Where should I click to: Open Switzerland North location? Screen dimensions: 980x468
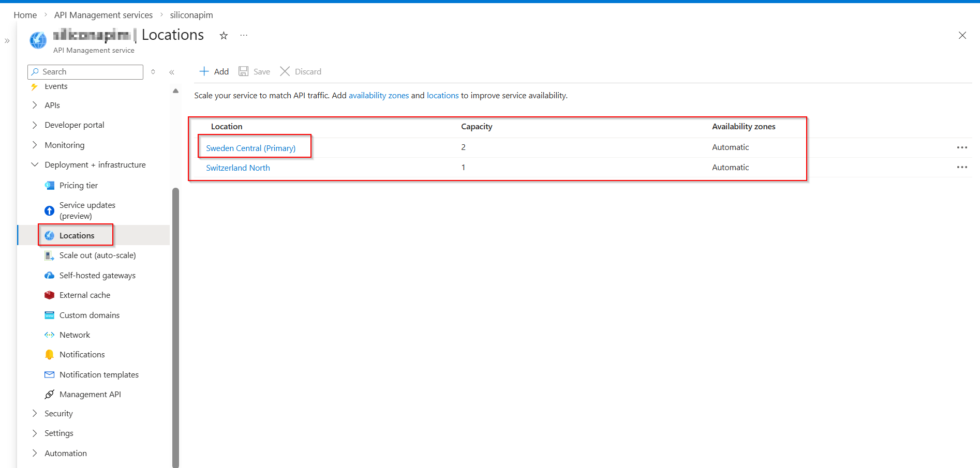[x=238, y=168]
